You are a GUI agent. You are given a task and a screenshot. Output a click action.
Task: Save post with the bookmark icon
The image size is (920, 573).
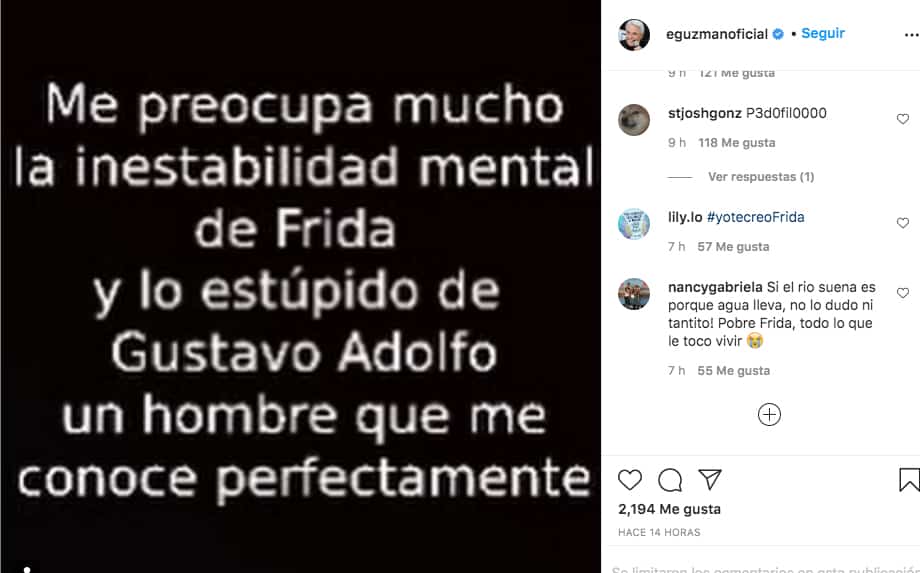click(909, 480)
